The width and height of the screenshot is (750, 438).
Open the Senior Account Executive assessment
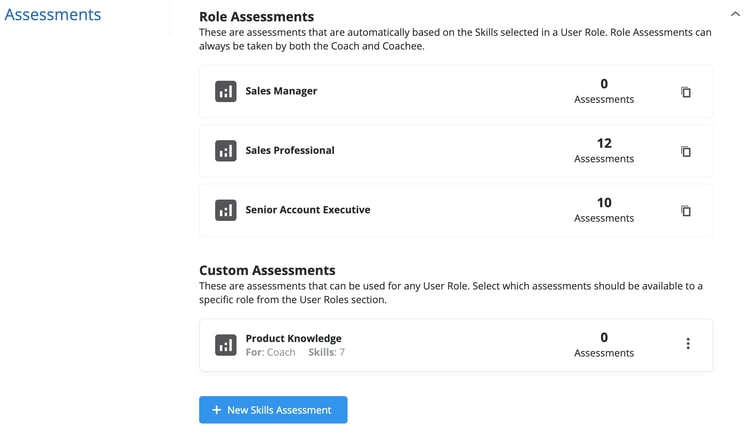[x=456, y=210]
